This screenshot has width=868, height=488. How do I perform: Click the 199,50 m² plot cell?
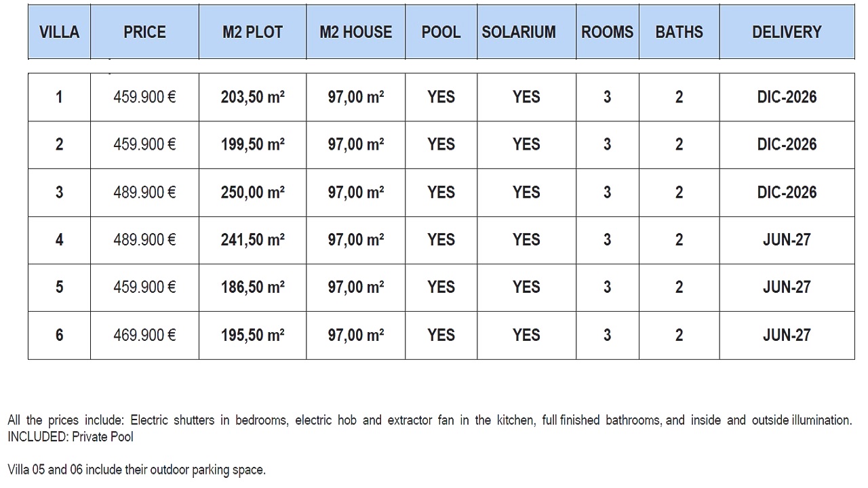pyautogui.click(x=252, y=144)
